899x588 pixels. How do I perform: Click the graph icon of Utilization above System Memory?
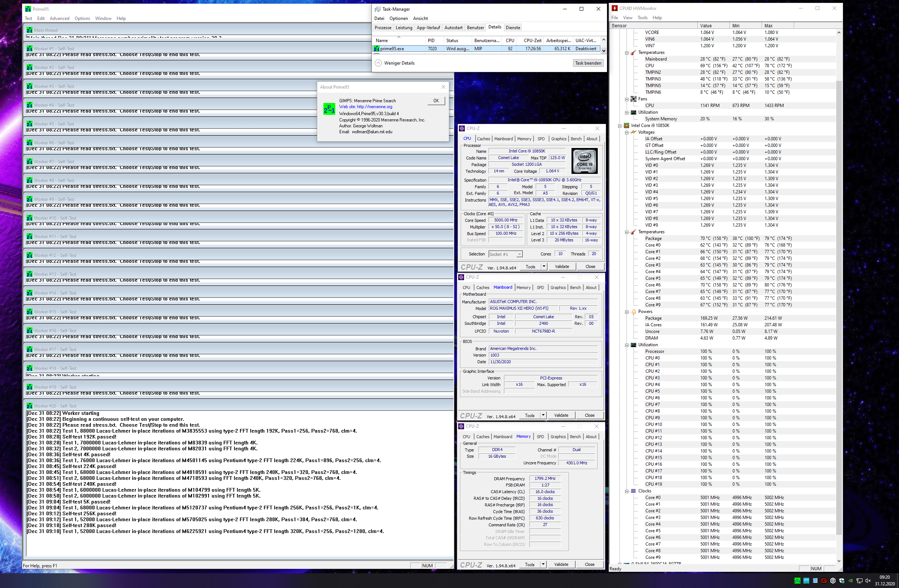point(634,112)
